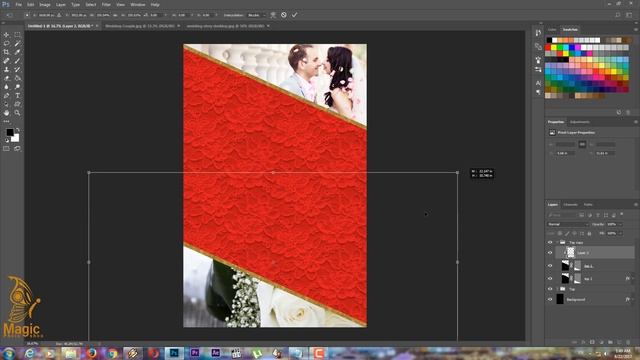The image size is (640, 360).
Task: Switch to the Paths tab
Action: (x=588, y=204)
